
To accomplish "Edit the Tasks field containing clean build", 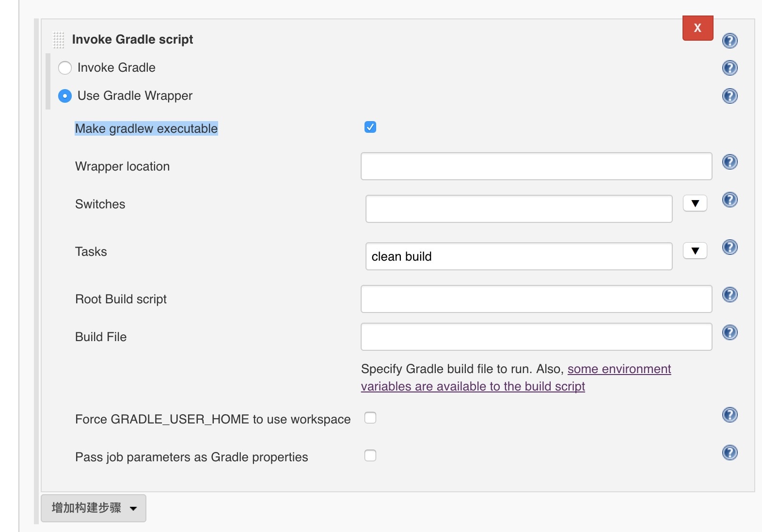I will click(x=519, y=256).
